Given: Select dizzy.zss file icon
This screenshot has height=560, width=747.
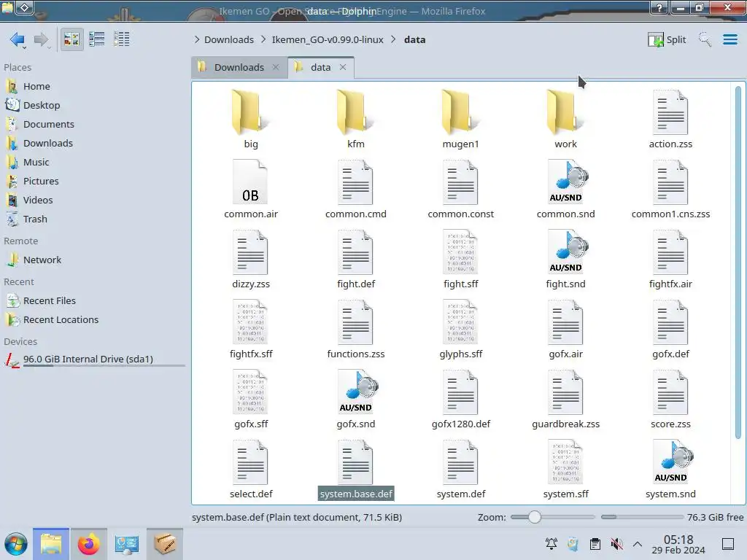Looking at the screenshot, I should tap(251, 252).
